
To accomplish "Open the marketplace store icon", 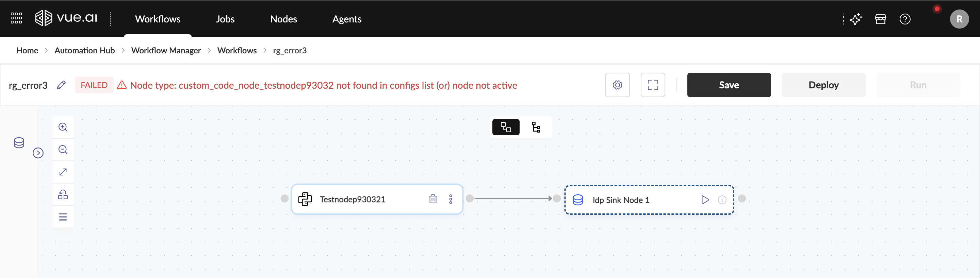I will pyautogui.click(x=880, y=19).
